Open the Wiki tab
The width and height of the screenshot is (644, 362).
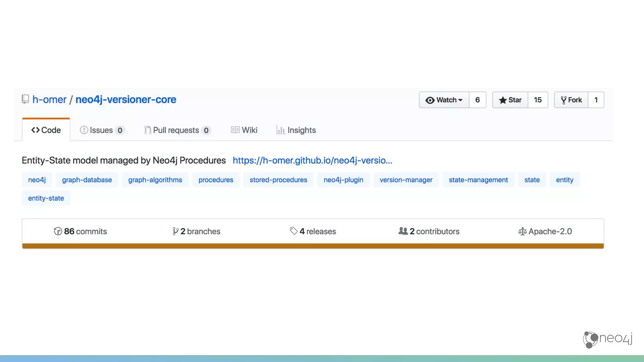click(x=244, y=130)
